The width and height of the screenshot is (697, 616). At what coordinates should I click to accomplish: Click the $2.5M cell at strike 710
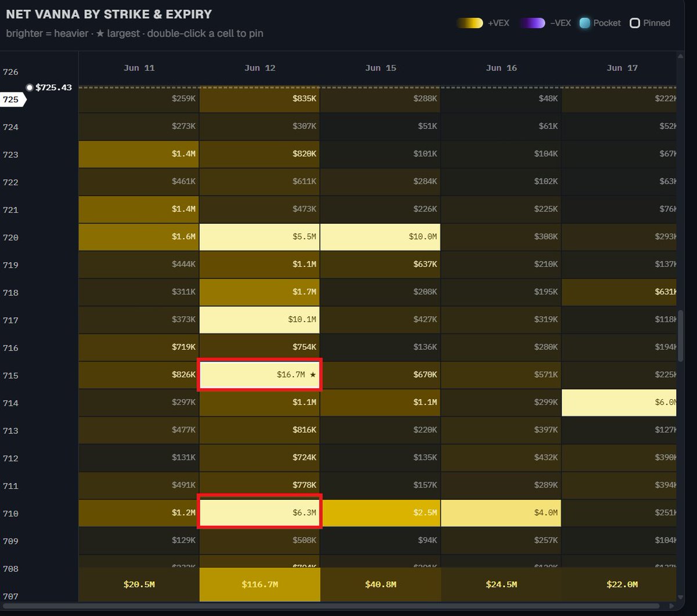coord(380,513)
